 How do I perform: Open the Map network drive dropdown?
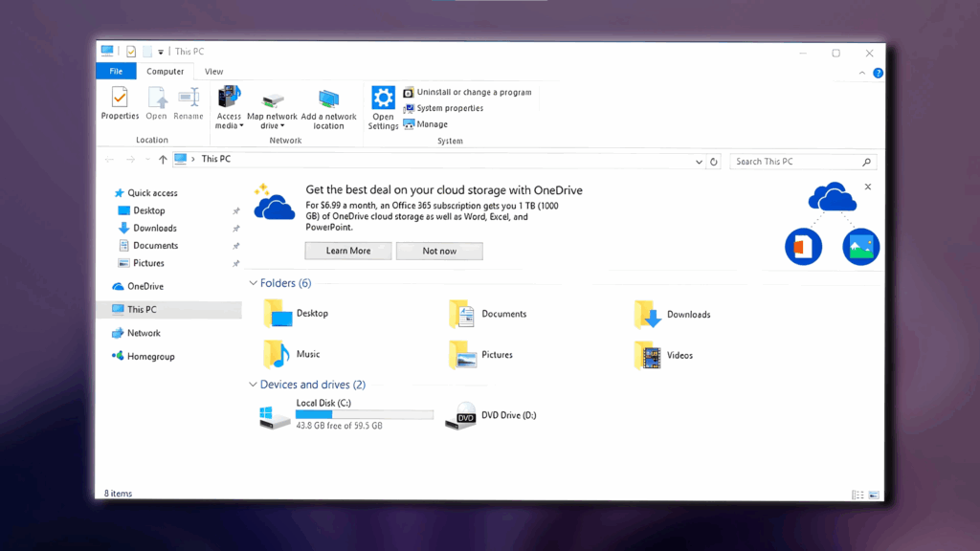tap(273, 125)
